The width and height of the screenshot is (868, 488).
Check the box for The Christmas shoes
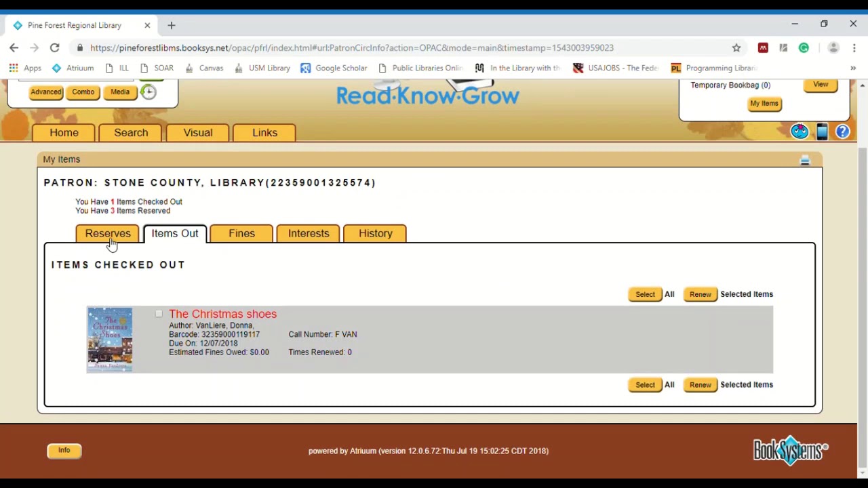click(159, 314)
